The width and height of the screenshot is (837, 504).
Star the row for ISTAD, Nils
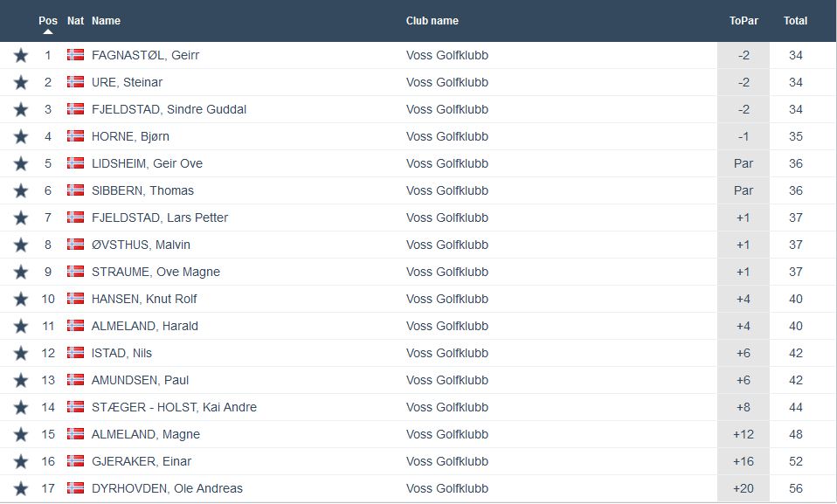[21, 354]
